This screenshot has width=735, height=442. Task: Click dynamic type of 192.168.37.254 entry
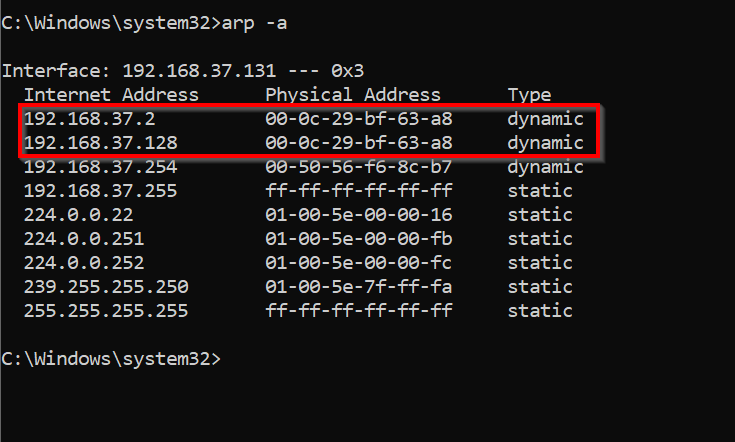click(x=546, y=167)
